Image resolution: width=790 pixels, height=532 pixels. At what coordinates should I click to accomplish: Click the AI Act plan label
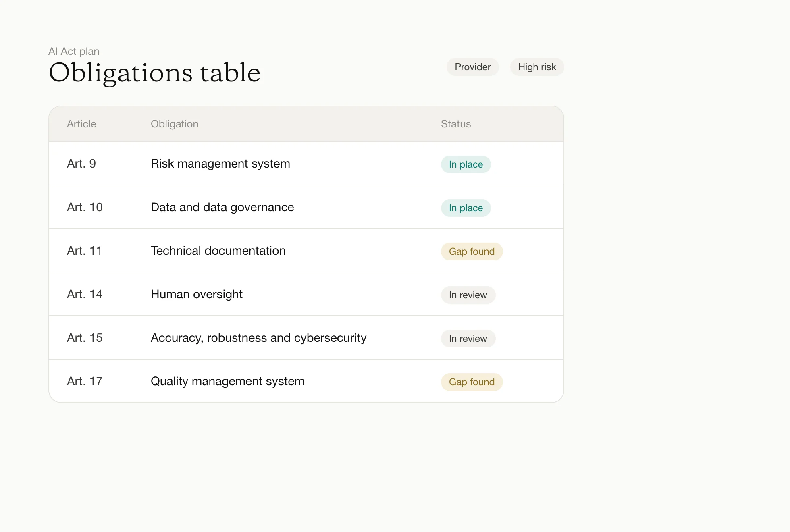pyautogui.click(x=74, y=51)
